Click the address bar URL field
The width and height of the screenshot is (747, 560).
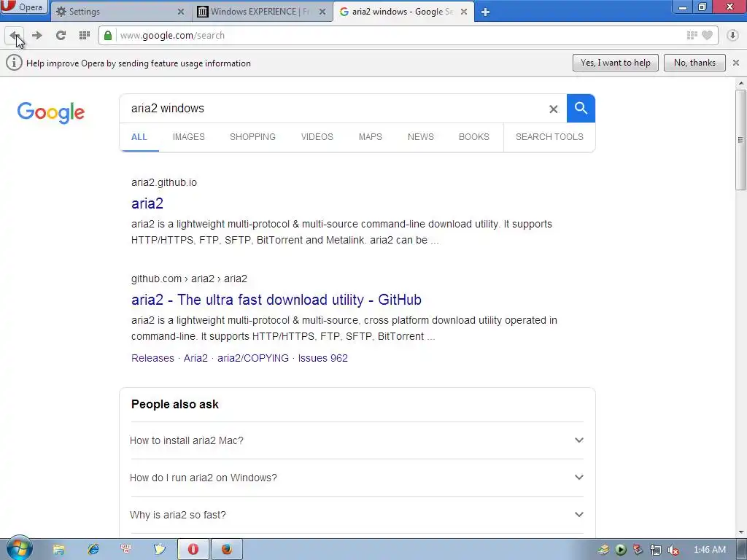400,35
